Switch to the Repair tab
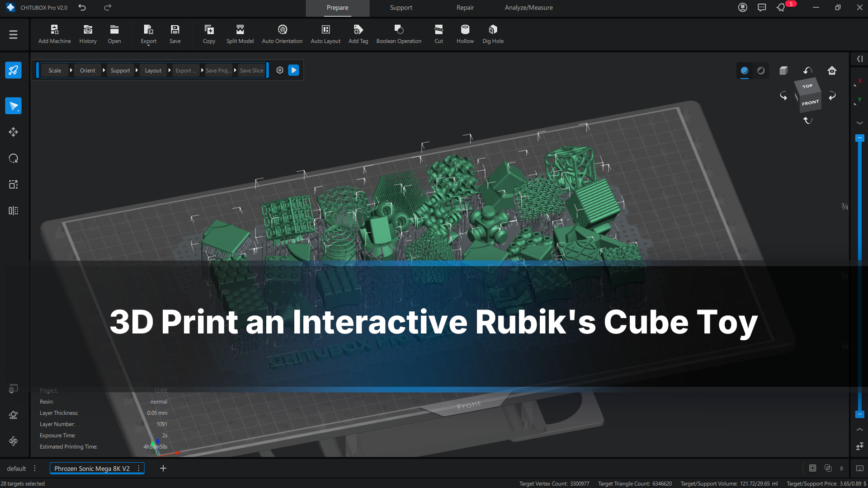 (x=465, y=8)
